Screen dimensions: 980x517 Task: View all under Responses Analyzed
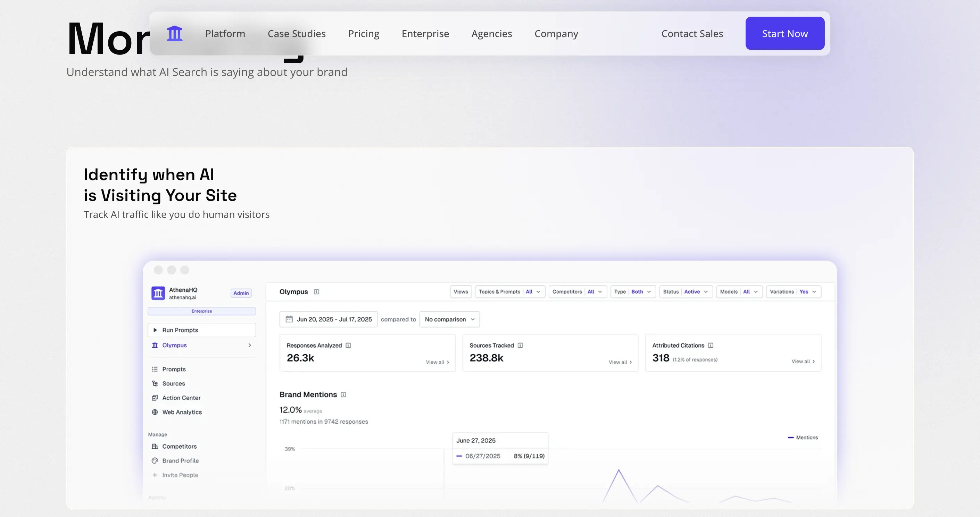(x=437, y=362)
